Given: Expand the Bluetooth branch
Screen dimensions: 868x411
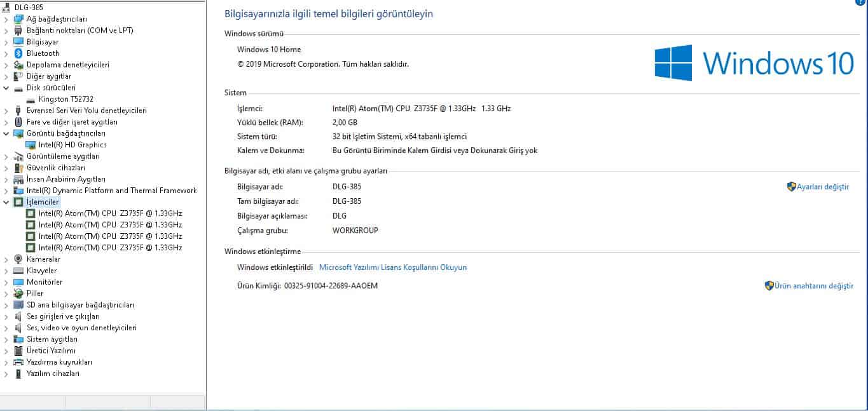Looking at the screenshot, I should pyautogui.click(x=6, y=53).
